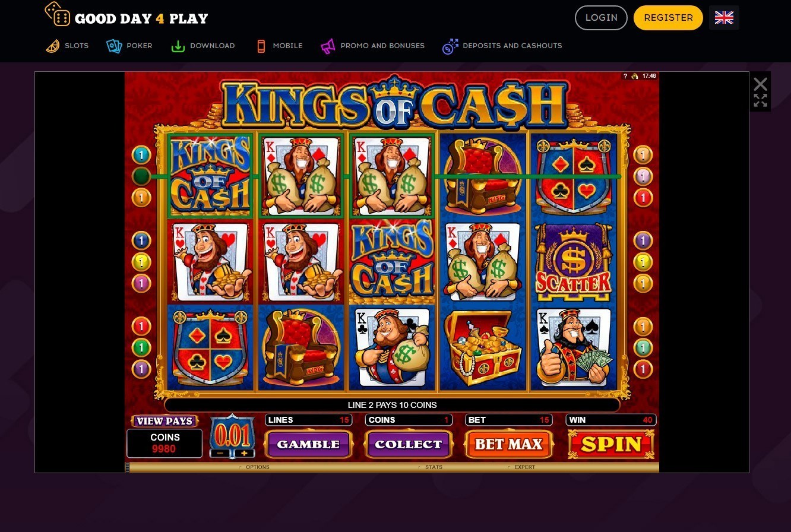Click the Register button
This screenshot has height=532, width=791.
coord(668,18)
